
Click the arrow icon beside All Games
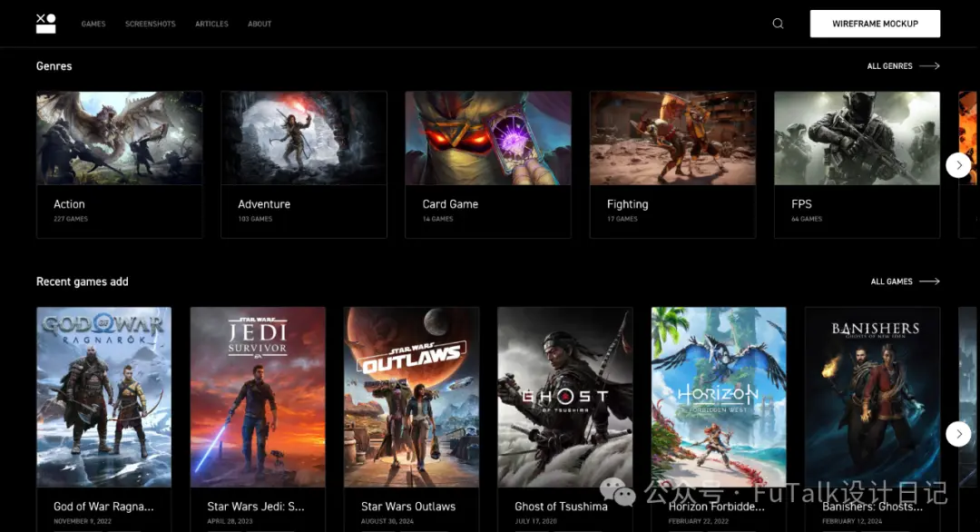coord(929,281)
